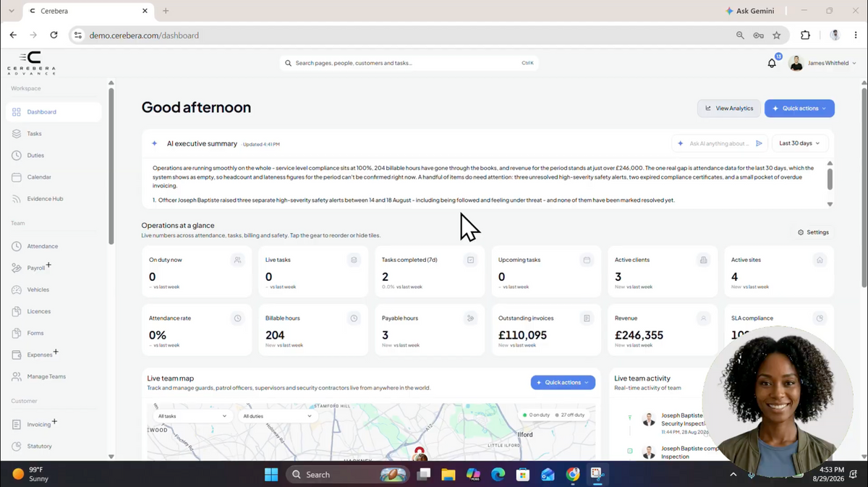View site information icon beside URL
The height and width of the screenshot is (487, 868).
click(78, 35)
